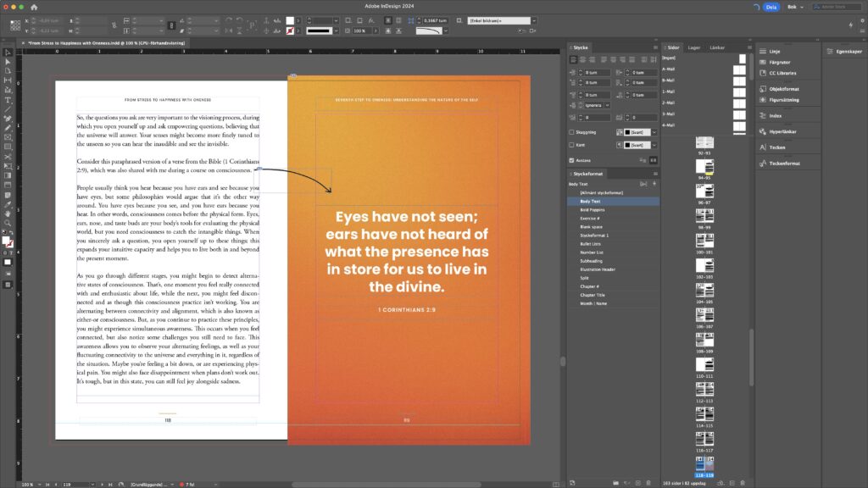Open Bok workspace dropdown
Screen dimensions: 868x488
(x=795, y=7)
